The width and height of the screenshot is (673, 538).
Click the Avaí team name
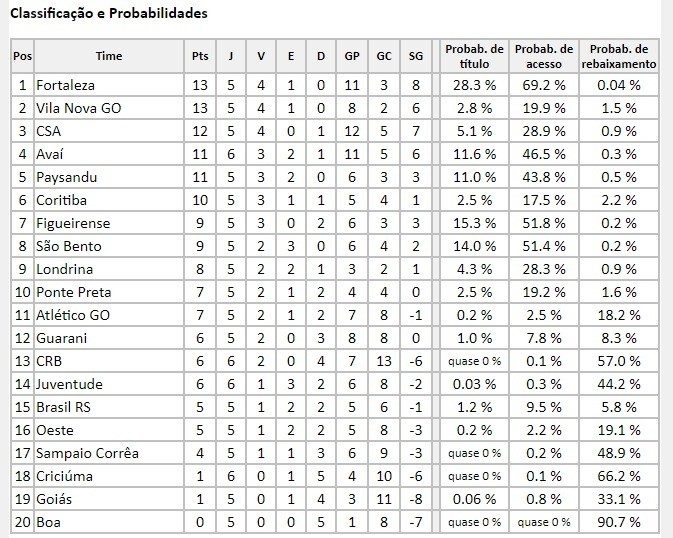point(50,154)
